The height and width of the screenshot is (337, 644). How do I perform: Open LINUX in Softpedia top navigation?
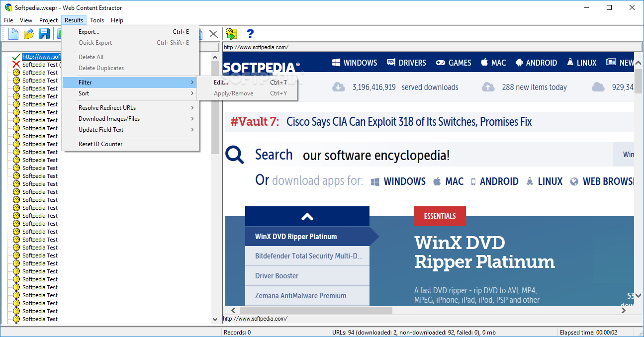point(581,63)
